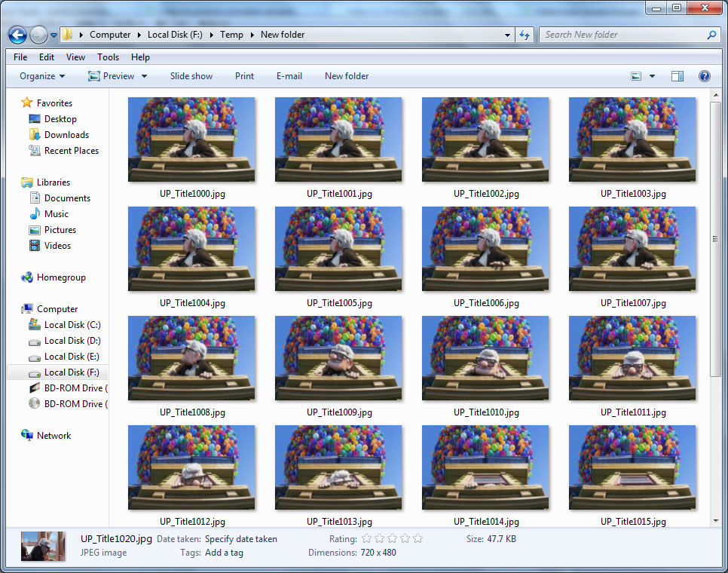
Task: Open the Videos library
Action: pos(57,246)
